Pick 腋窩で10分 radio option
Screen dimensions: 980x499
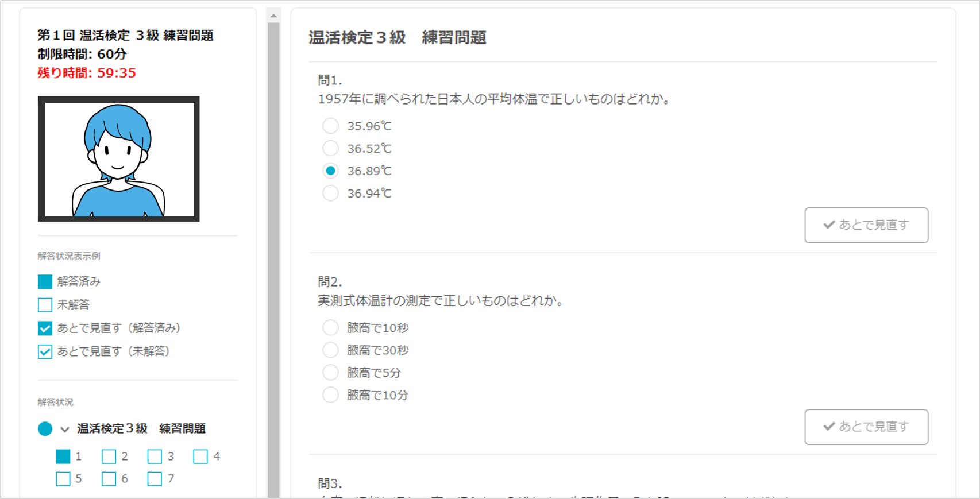coord(330,394)
